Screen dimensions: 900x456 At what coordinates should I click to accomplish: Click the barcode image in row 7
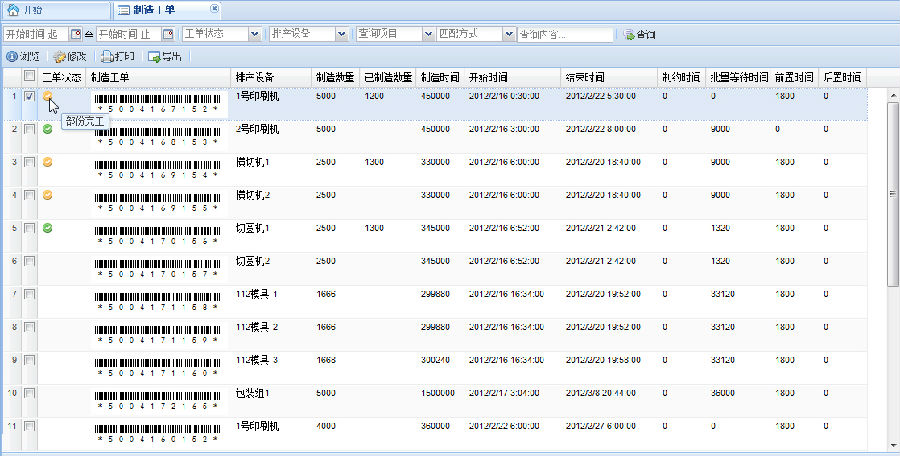[x=158, y=302]
